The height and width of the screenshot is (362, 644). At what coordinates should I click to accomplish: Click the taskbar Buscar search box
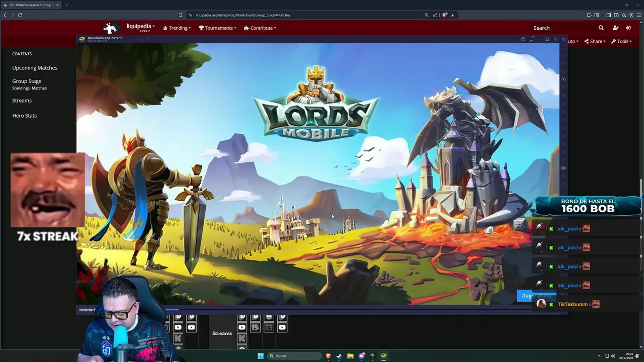pyautogui.click(x=294, y=356)
